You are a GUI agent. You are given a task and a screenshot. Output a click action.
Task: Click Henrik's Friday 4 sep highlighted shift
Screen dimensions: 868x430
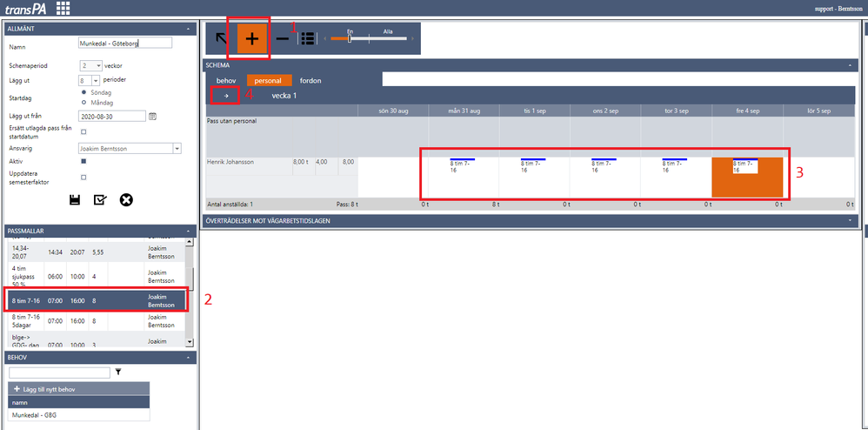coord(746,166)
